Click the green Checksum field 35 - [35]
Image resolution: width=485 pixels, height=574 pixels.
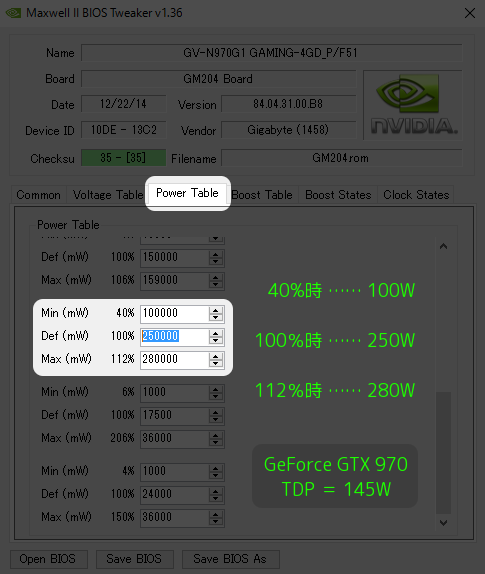[123, 158]
